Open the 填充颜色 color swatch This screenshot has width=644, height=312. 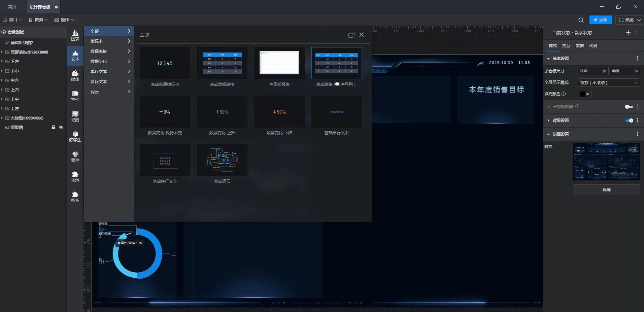click(584, 94)
